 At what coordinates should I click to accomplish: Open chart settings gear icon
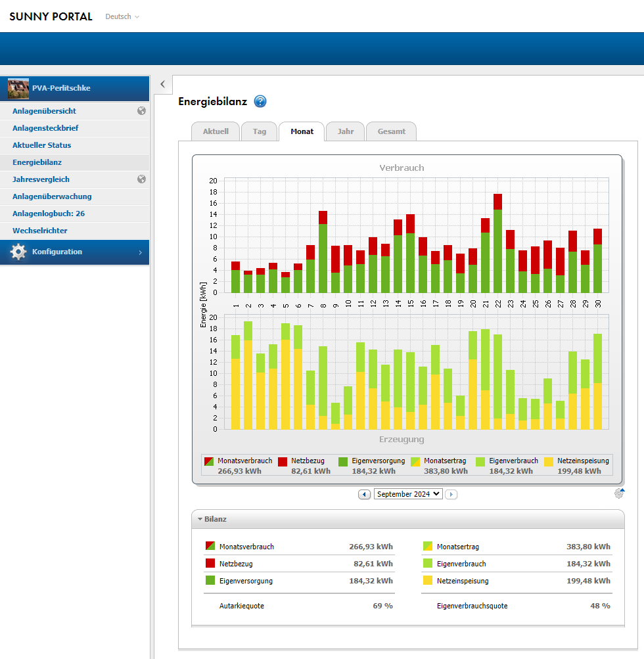[x=619, y=493]
